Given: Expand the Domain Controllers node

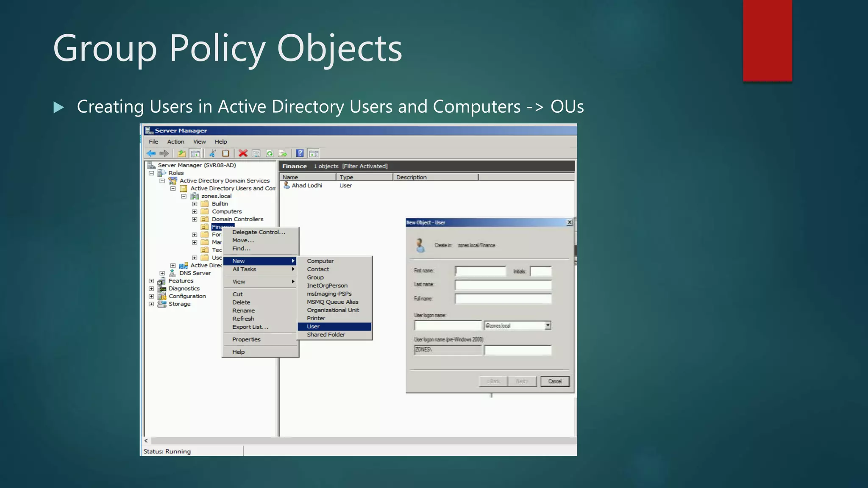Looking at the screenshot, I should click(195, 219).
